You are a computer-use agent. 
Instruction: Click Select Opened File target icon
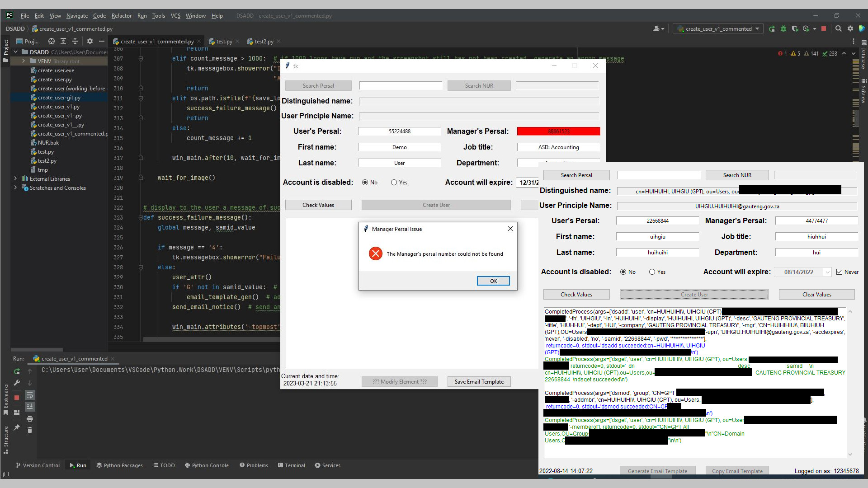tap(52, 41)
